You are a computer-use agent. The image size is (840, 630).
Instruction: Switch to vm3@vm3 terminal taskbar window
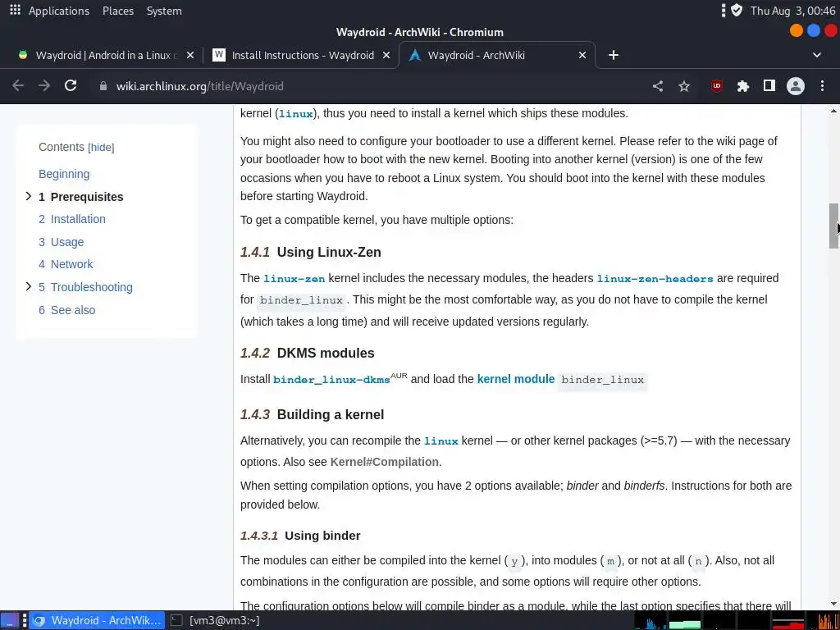[x=215, y=620]
